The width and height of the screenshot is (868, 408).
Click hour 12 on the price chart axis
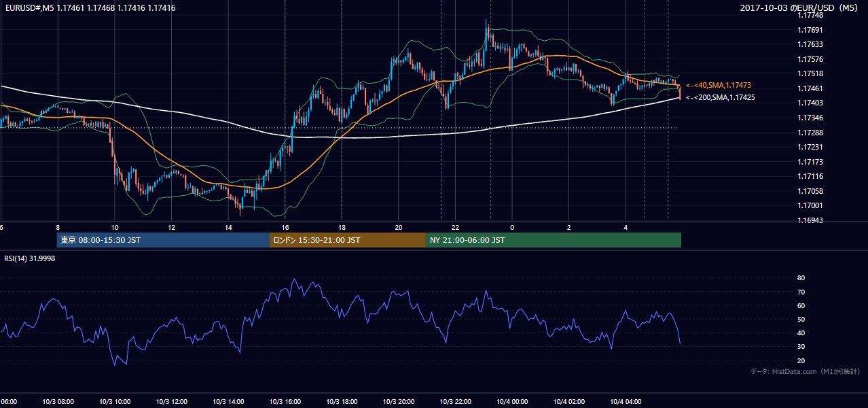coord(171,227)
